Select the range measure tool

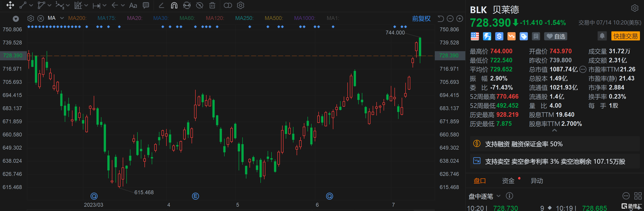(96, 5)
